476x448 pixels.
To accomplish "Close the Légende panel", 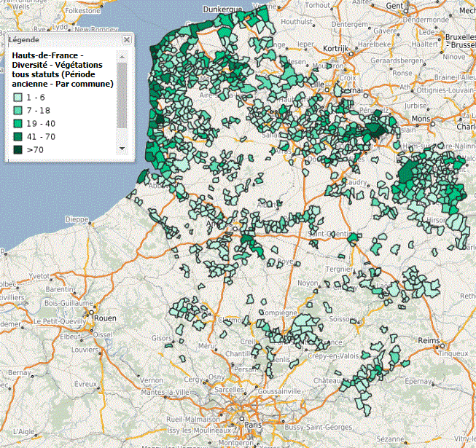I will (x=127, y=39).
